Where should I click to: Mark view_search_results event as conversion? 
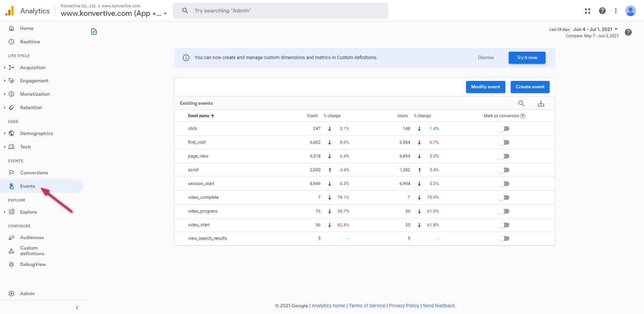504,238
